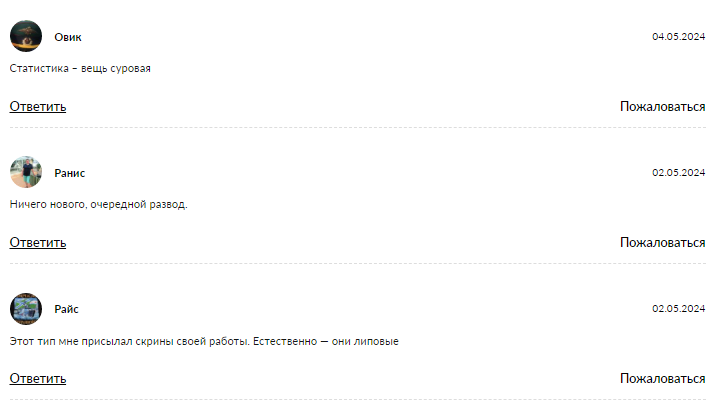Viewport: 727px width, 418px height.
Task: Click the comment "Ничего нового, очередной развод."
Action: click(98, 205)
